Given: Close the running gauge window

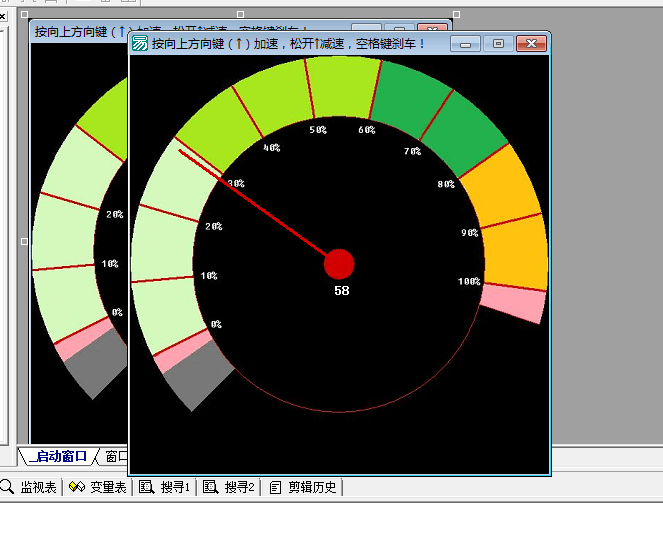Looking at the screenshot, I should click(x=531, y=44).
